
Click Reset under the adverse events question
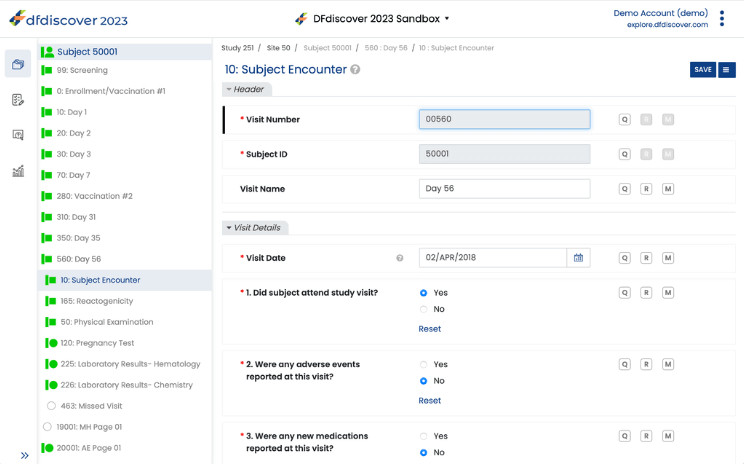click(429, 400)
